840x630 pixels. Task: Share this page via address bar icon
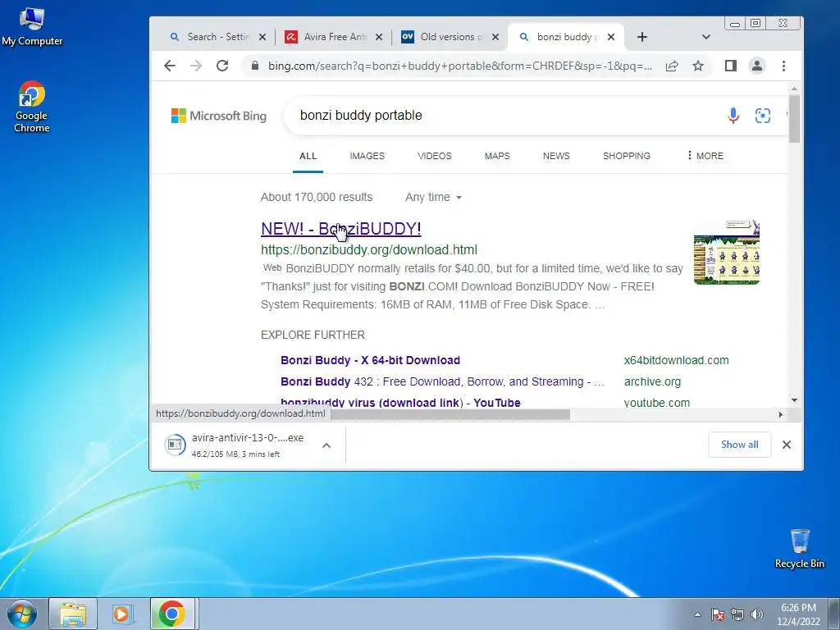coord(672,66)
